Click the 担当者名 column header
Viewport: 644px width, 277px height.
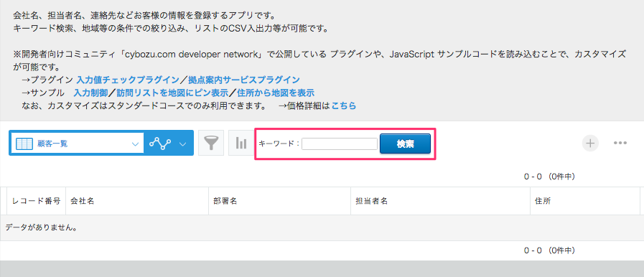click(x=440, y=201)
